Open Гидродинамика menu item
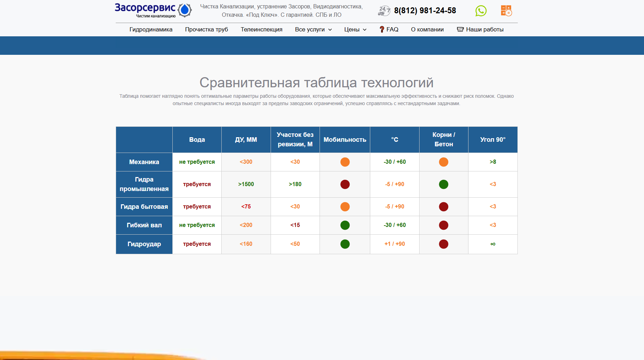The width and height of the screenshot is (644, 360). [x=151, y=29]
